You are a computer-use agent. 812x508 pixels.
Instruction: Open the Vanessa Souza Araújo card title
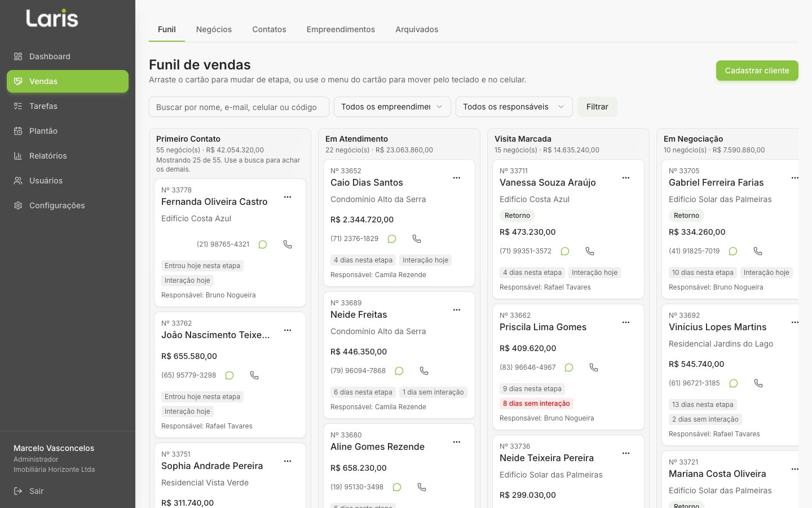click(x=548, y=182)
